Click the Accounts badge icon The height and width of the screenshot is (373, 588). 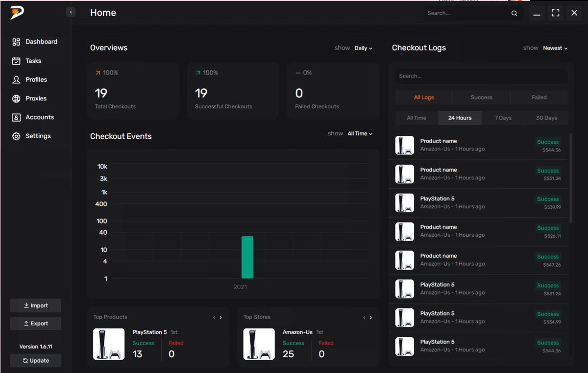pyautogui.click(x=16, y=117)
